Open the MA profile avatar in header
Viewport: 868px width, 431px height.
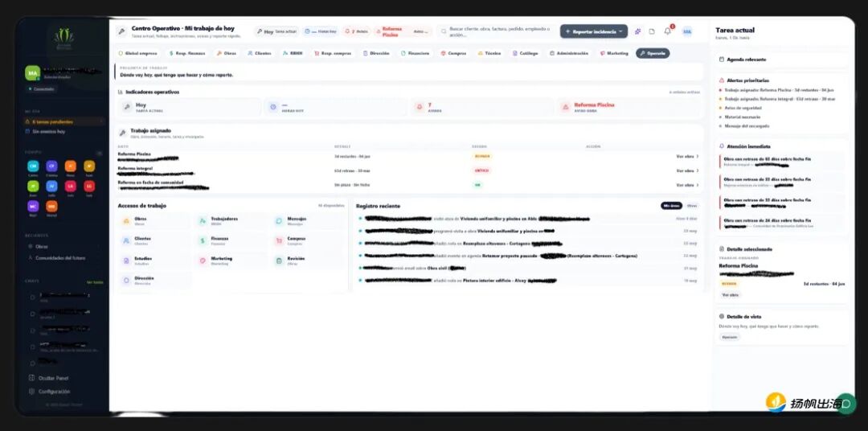pos(687,31)
